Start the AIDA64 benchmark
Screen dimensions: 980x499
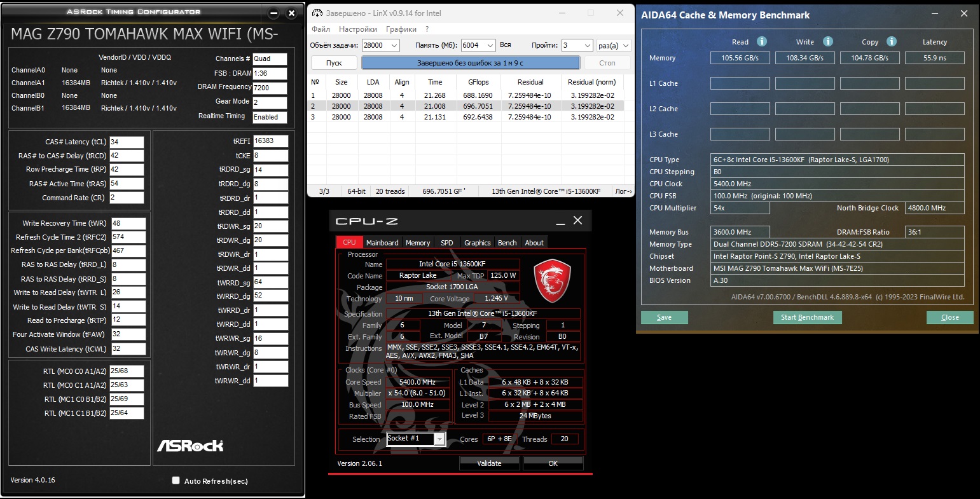pos(807,317)
